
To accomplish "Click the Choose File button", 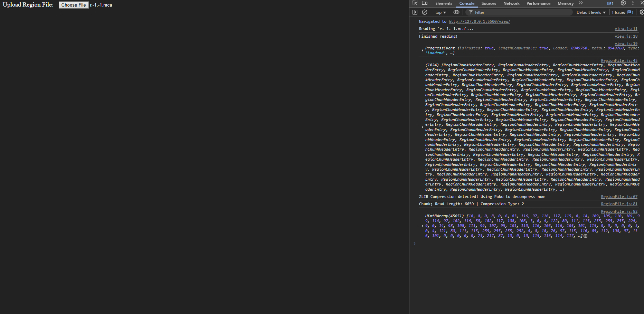I will pyautogui.click(x=74, y=5).
